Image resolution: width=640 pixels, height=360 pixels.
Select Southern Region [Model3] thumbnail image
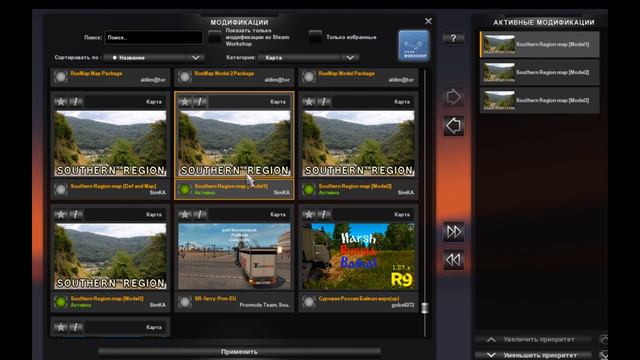click(x=110, y=256)
